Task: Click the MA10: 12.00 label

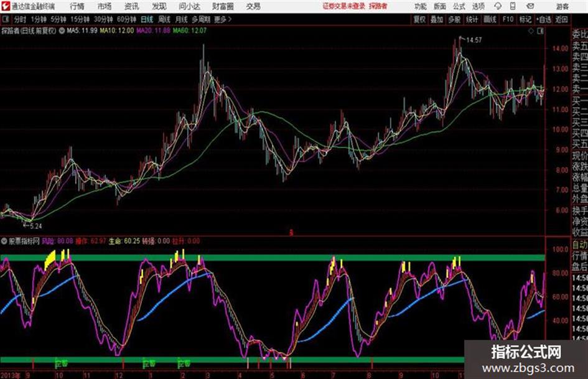Action: [116, 30]
